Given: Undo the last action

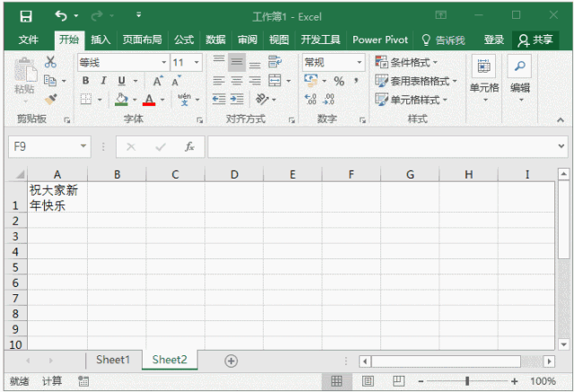Looking at the screenshot, I should [61, 16].
